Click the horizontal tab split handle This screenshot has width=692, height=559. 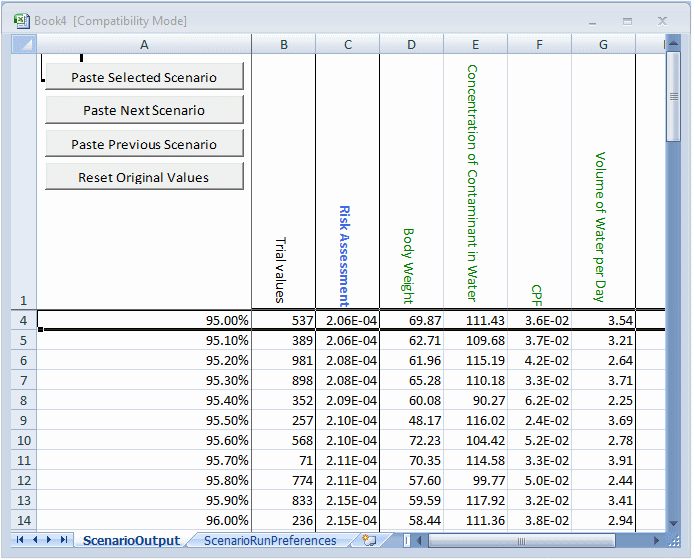(x=407, y=540)
